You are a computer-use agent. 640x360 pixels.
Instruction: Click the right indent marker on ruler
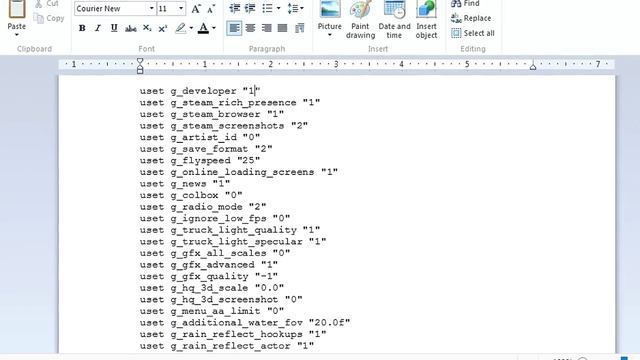533,67
